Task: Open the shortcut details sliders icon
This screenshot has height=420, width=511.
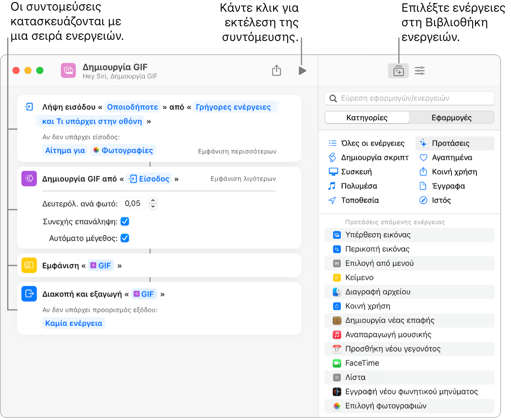Action: (420, 71)
